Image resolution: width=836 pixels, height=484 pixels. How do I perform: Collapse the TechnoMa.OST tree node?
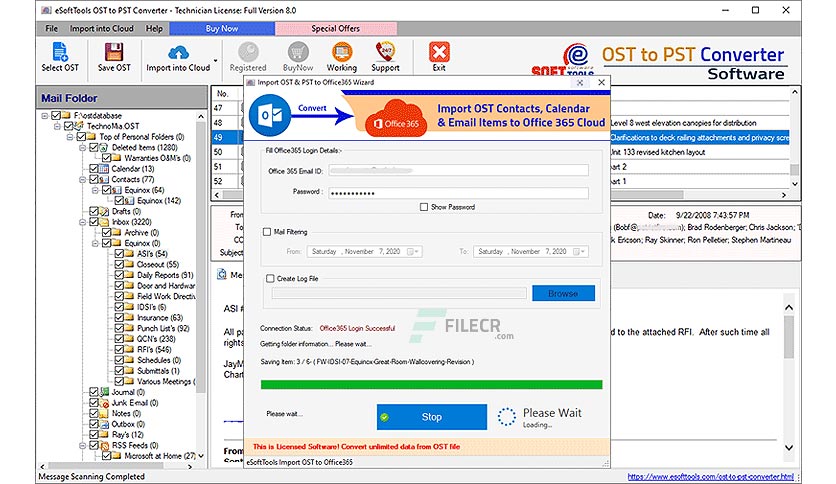click(57, 126)
